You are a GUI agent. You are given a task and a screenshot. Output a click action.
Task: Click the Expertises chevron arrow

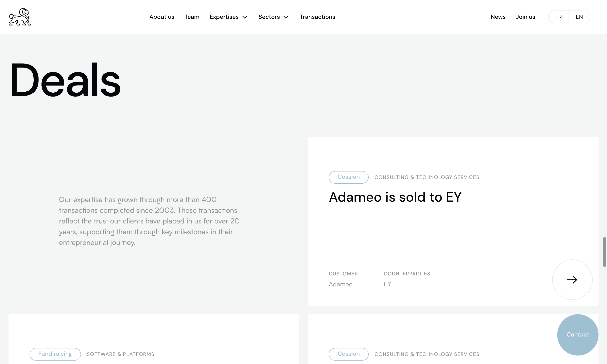[x=245, y=17]
